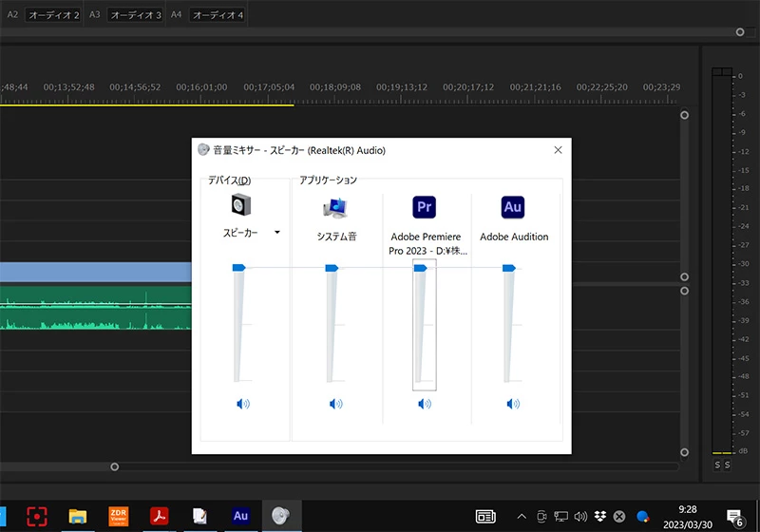Image resolution: width=760 pixels, height=532 pixels.
Task: Click the A2 track target label
Action: click(x=12, y=14)
